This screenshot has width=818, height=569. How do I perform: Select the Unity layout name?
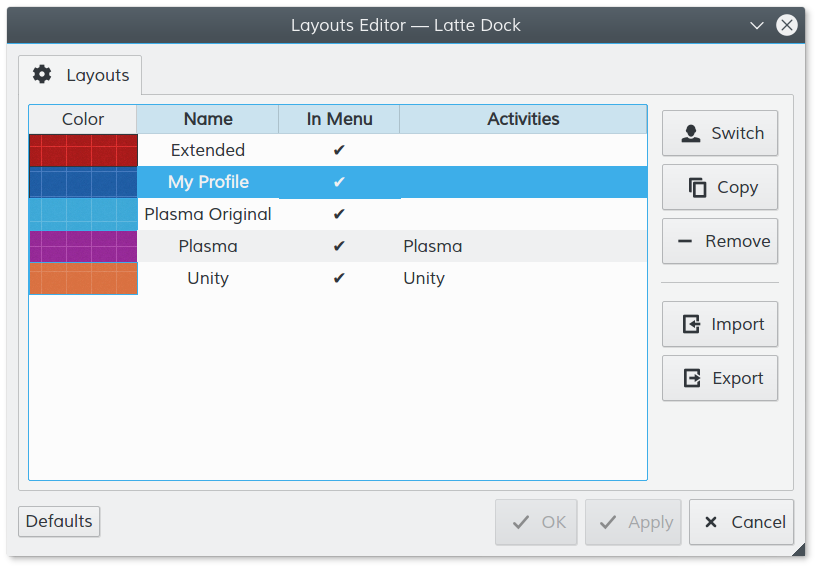(208, 278)
